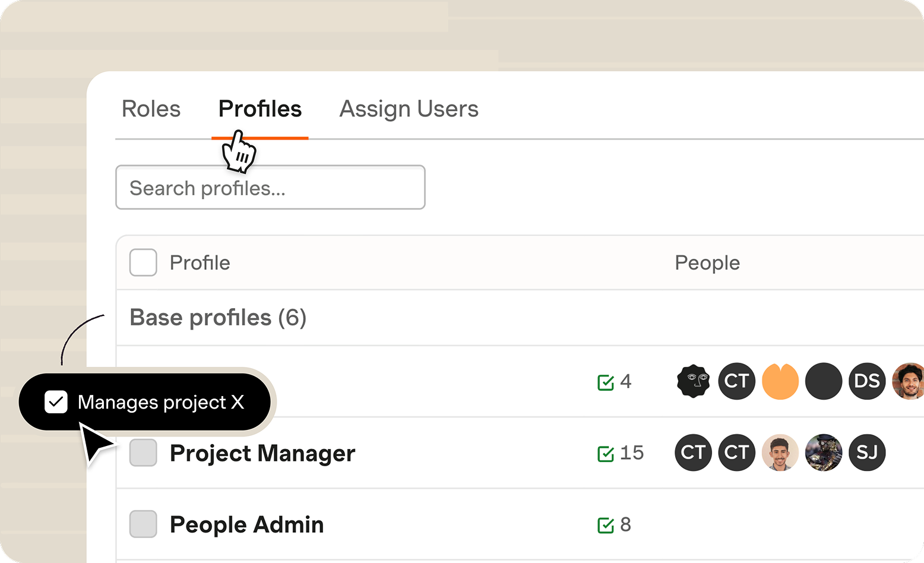
Task: Open the Project Manager profile
Action: tap(262, 454)
